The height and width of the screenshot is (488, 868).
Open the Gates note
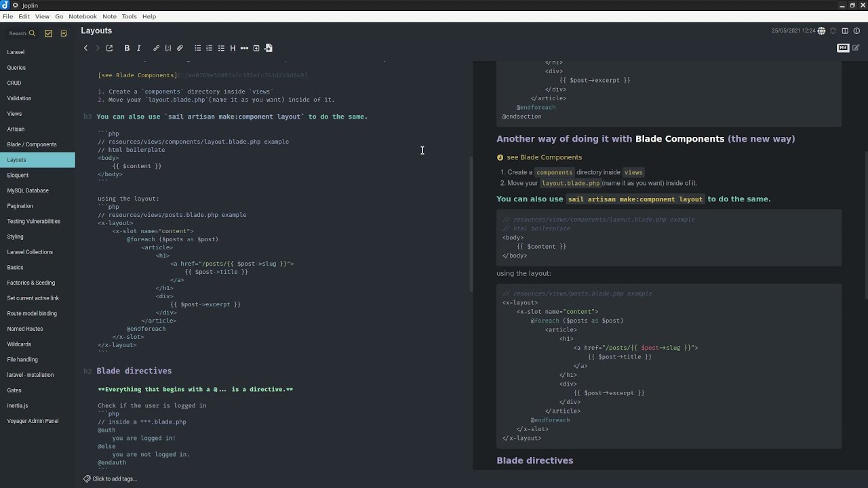pos(37,390)
